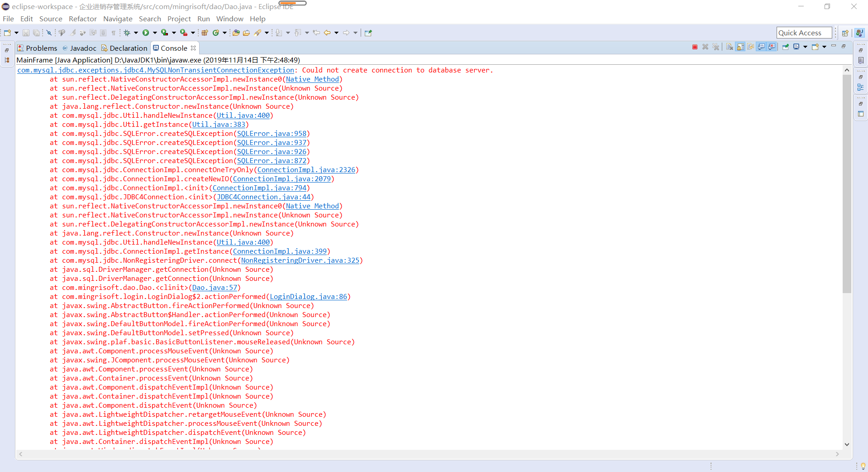Expand the External Tools dropdown arrow
This screenshot has width=868, height=472.
pyautogui.click(x=193, y=33)
